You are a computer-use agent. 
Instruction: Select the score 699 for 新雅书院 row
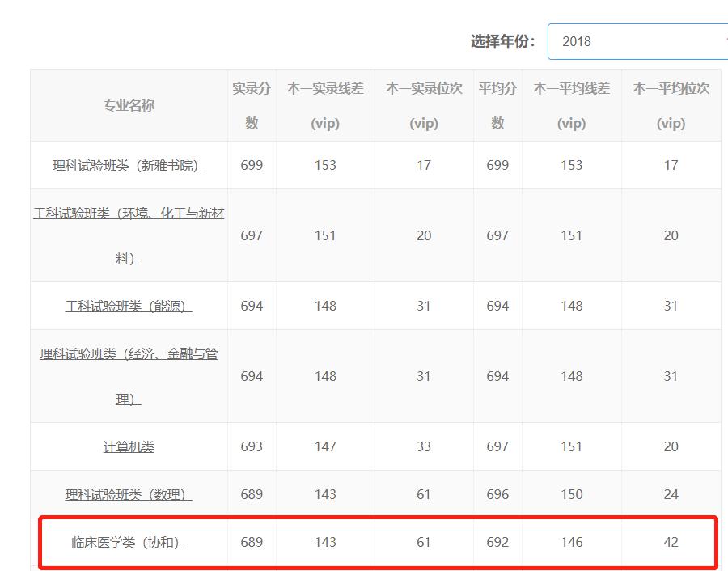[x=252, y=164]
